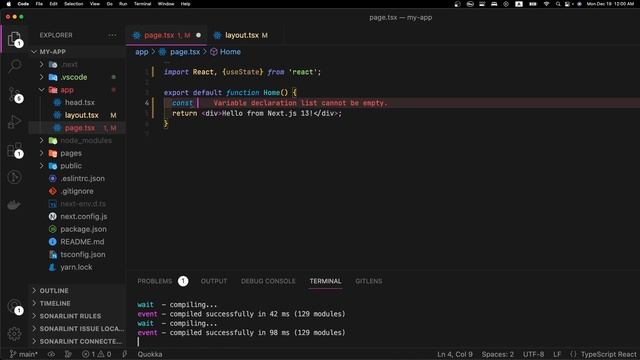Open Explorer more actions ellipsis
This screenshot has width=640, height=360.
[x=112, y=35]
